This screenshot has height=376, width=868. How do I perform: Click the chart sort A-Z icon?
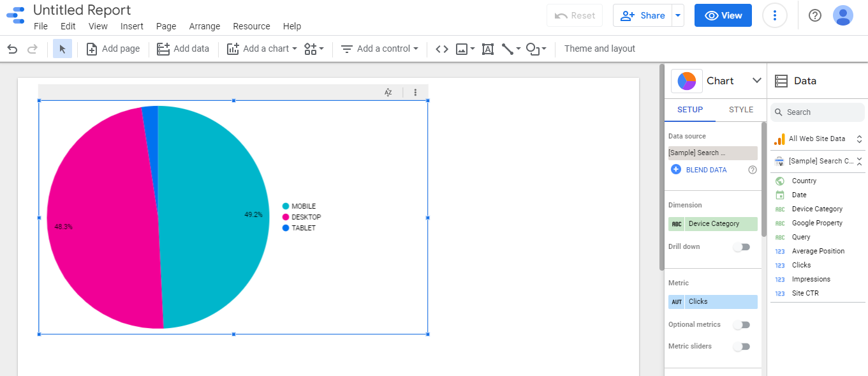(388, 93)
